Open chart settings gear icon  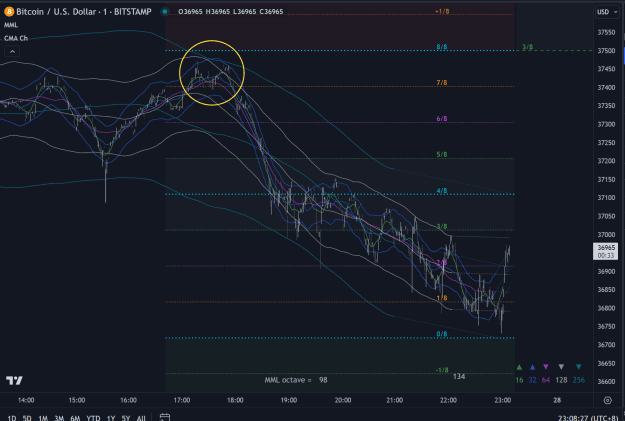pyautogui.click(x=607, y=400)
